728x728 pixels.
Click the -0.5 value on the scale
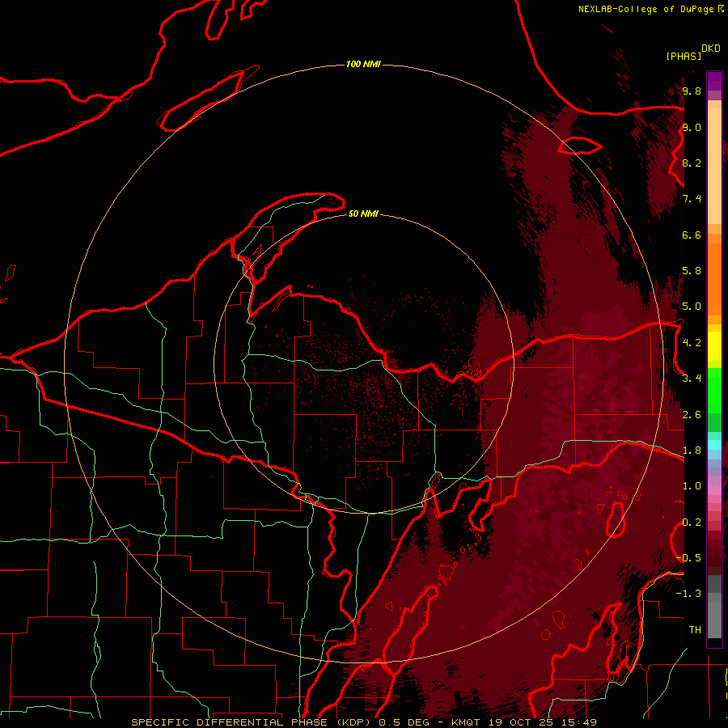pyautogui.click(x=689, y=558)
